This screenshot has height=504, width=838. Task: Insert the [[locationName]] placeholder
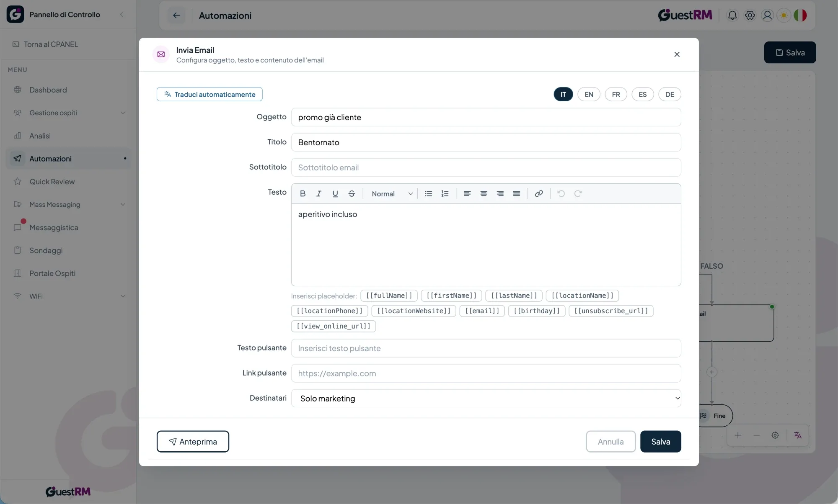582,296
